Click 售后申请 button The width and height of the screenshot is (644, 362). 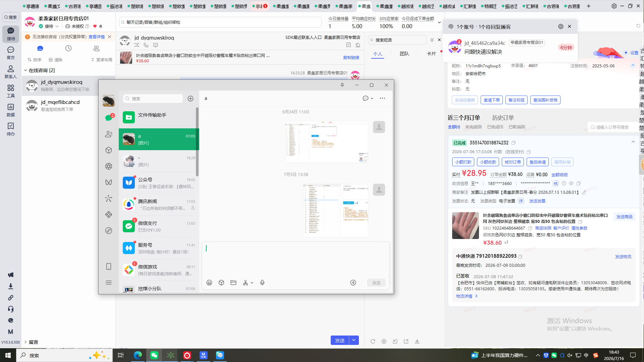(x=537, y=162)
